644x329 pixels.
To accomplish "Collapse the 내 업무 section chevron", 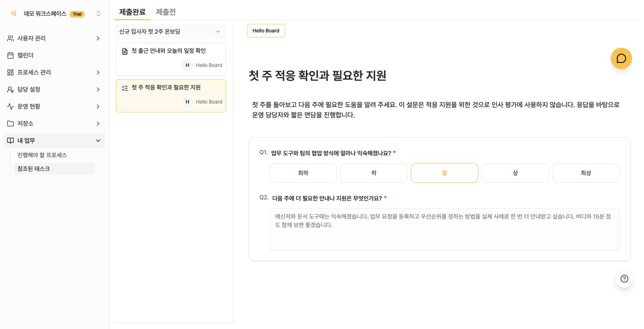I will (98, 141).
